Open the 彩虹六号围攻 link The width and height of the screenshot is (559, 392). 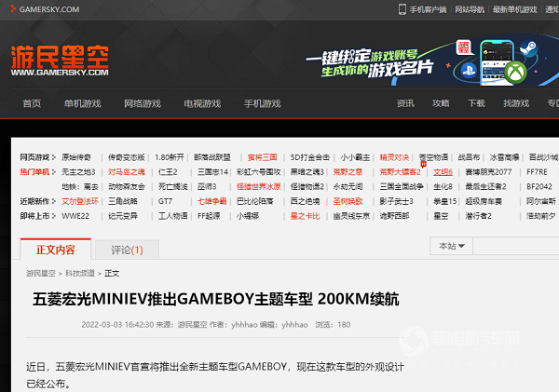pyautogui.click(x=259, y=171)
